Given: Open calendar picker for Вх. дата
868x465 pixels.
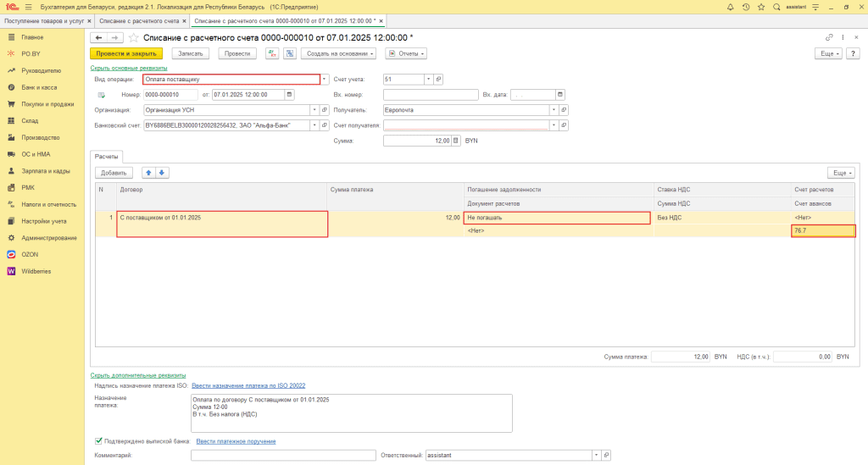Looking at the screenshot, I should coord(560,95).
